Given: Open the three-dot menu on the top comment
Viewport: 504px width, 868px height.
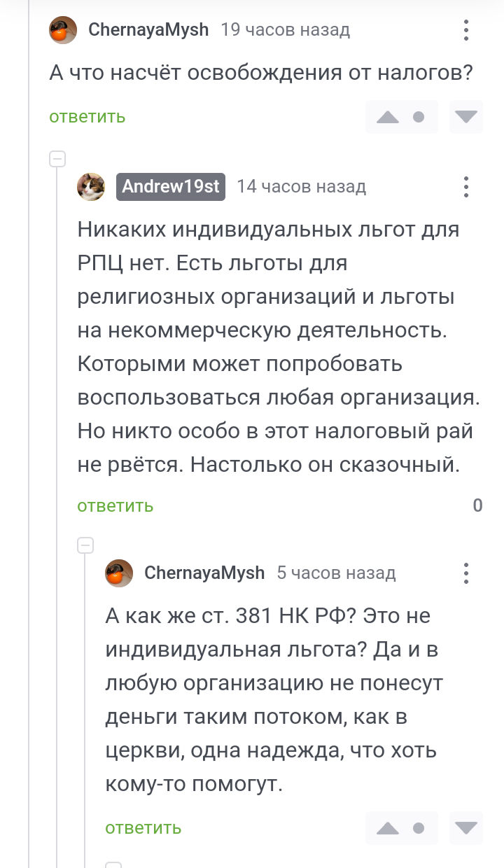Looking at the screenshot, I should click(x=466, y=30).
